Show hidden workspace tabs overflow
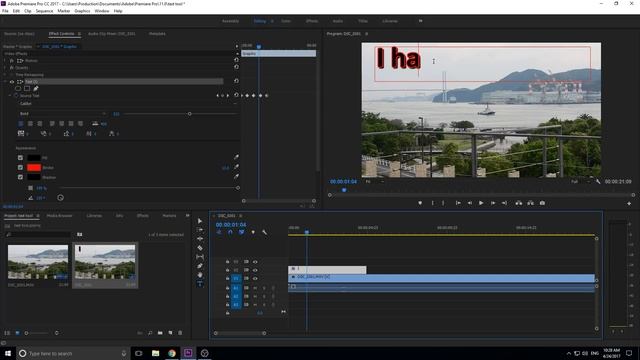 coord(420,21)
